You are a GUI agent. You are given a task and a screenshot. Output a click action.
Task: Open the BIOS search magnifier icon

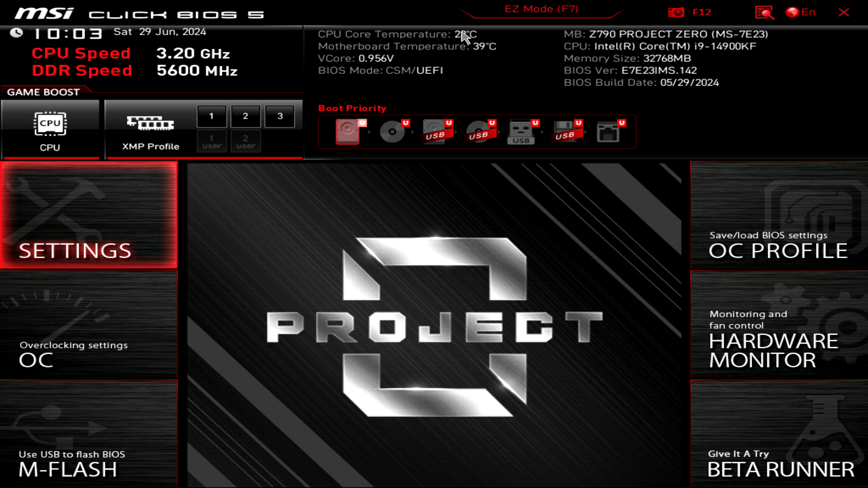pos(764,12)
